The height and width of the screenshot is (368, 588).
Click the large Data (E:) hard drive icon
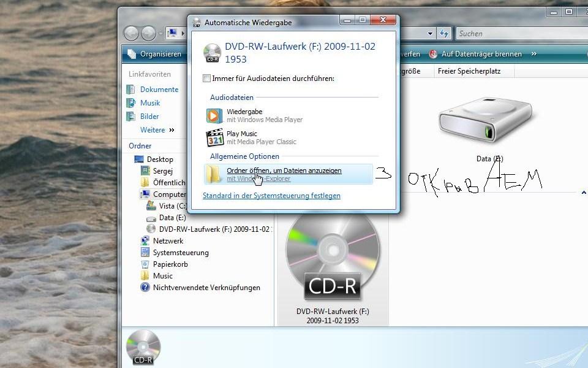486,120
